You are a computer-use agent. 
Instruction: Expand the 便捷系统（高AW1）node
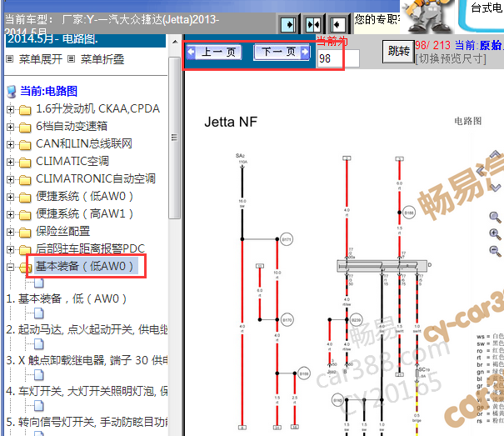pos(10,214)
